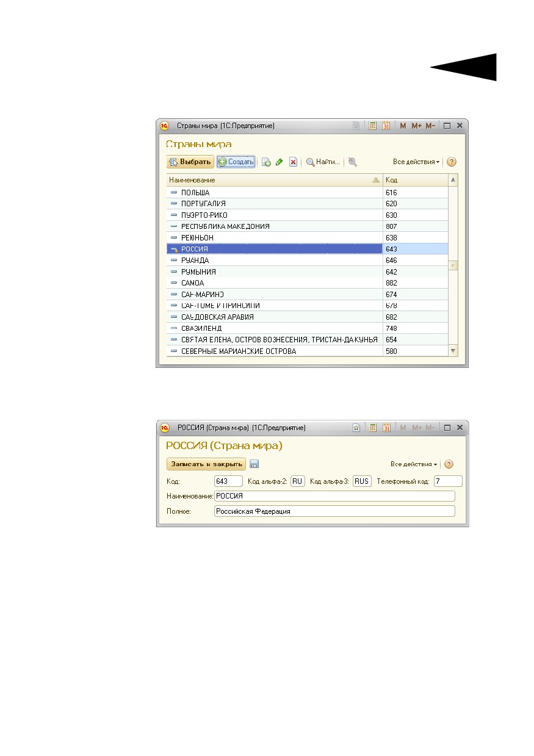534x756 pixels.
Task: Click the Записать и закрыть button
Action: pos(206,464)
